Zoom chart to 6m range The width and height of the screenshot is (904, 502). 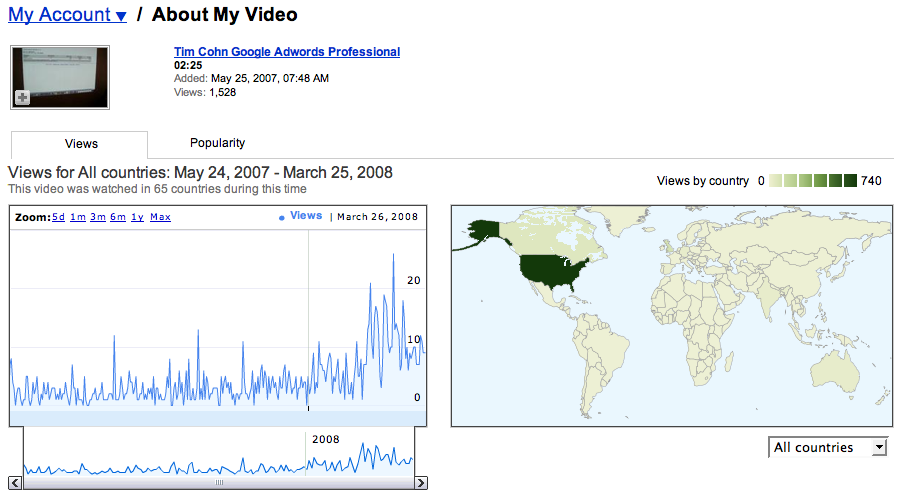118,217
